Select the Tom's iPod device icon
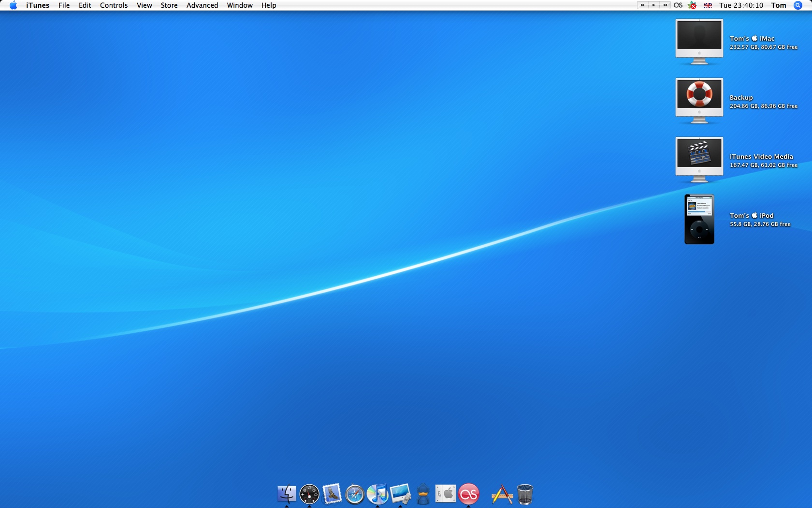Image resolution: width=812 pixels, height=508 pixels. coord(699,219)
